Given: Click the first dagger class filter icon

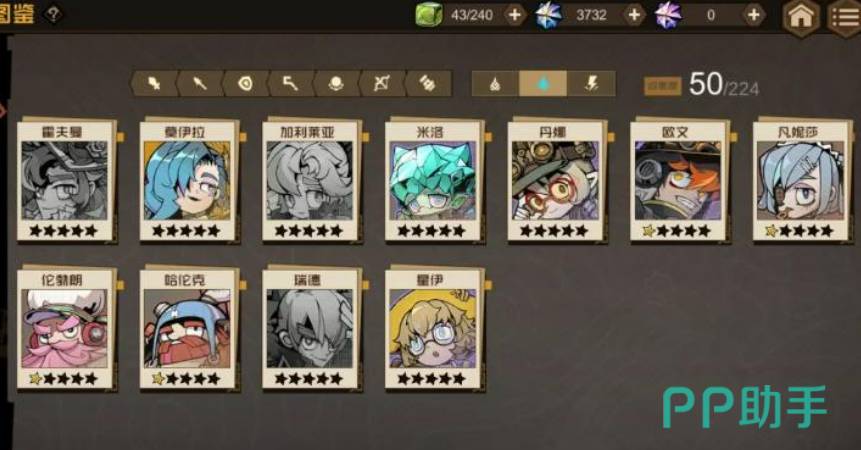Looking at the screenshot, I should pos(154,84).
